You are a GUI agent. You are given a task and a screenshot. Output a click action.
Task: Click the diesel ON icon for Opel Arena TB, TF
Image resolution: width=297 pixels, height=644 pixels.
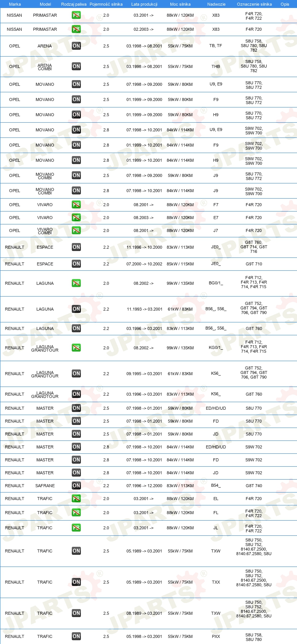pos(76,46)
